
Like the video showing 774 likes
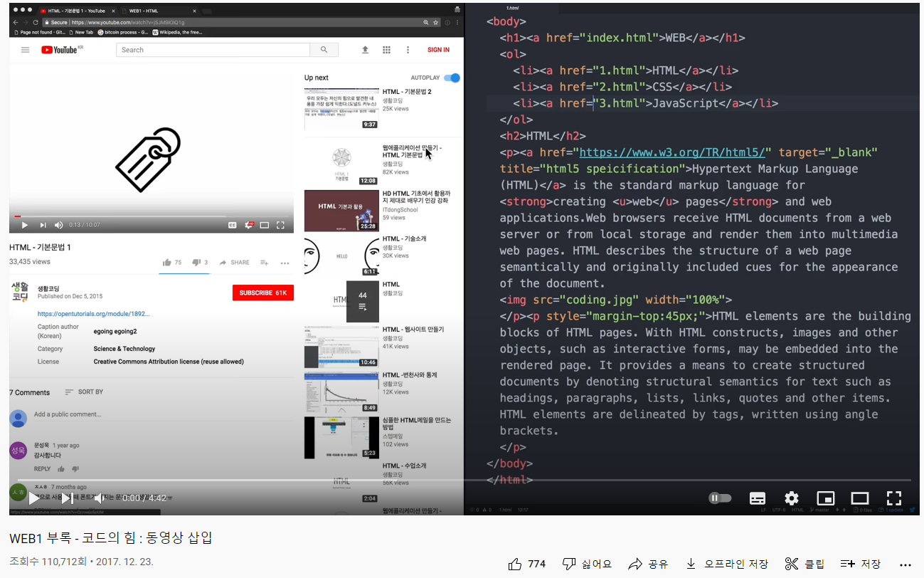pos(527,564)
